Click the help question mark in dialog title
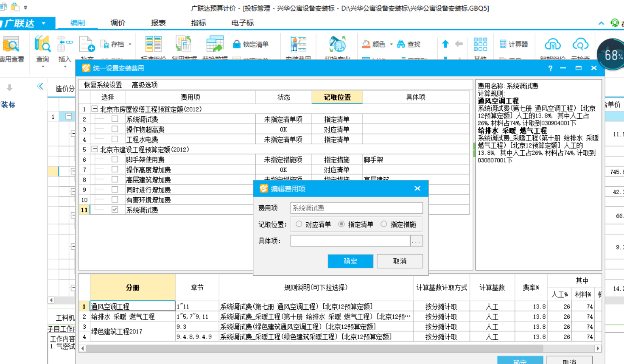 click(x=550, y=68)
